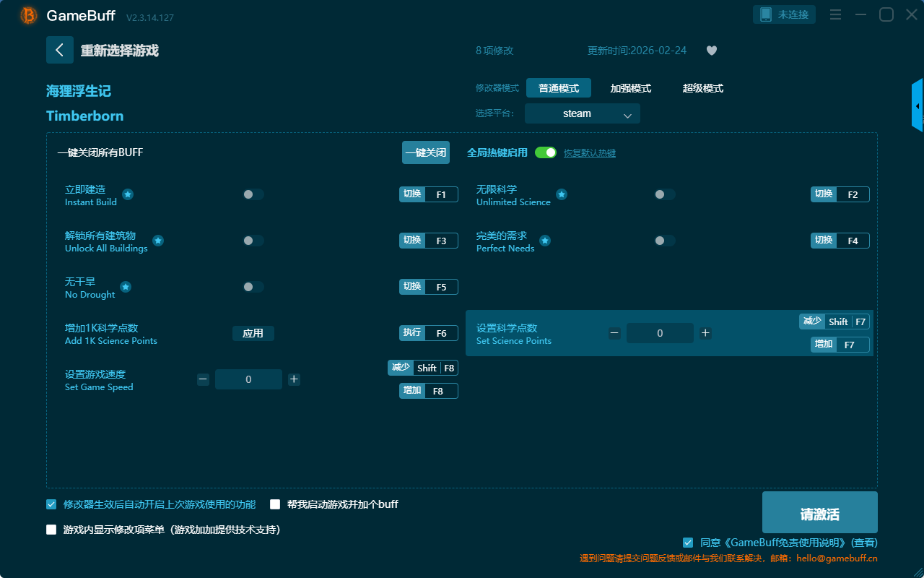Click the restore default hotkeys link
This screenshot has height=578, width=924.
589,153
